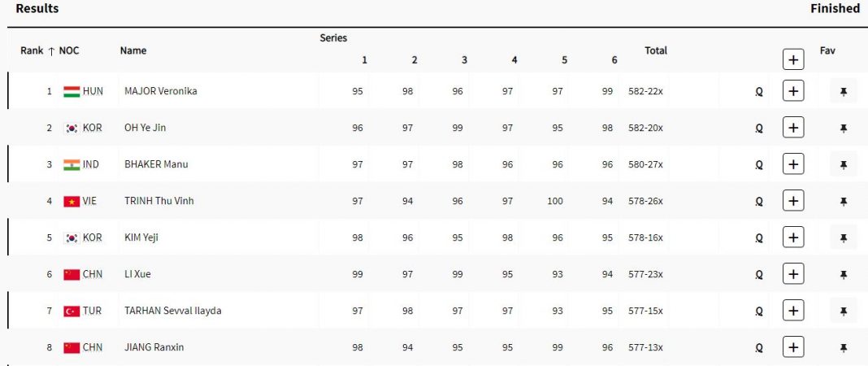Show details for KIM Yeji
Image resolution: width=868 pixels, height=366 pixels.
[x=793, y=237]
